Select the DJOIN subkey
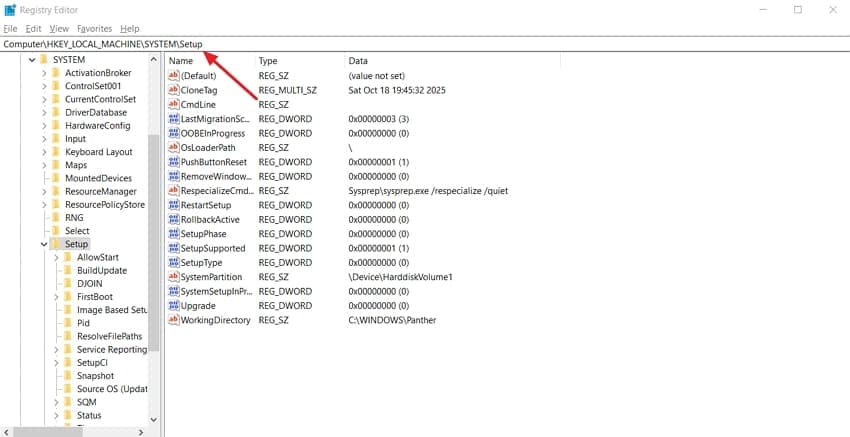Image resolution: width=850 pixels, height=437 pixels. [89, 284]
